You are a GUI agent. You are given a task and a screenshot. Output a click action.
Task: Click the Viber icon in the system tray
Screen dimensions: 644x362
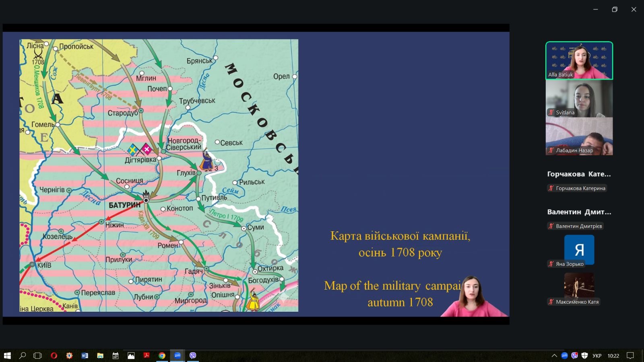(575, 356)
